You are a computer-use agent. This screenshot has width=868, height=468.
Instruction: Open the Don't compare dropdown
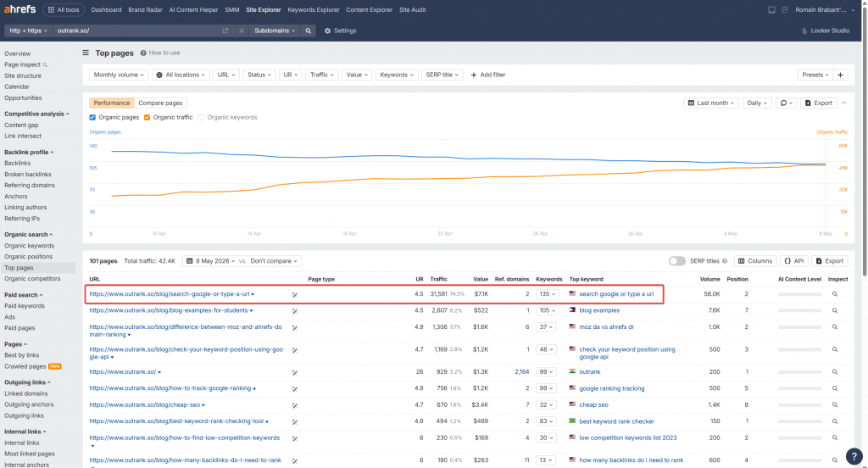coord(274,261)
